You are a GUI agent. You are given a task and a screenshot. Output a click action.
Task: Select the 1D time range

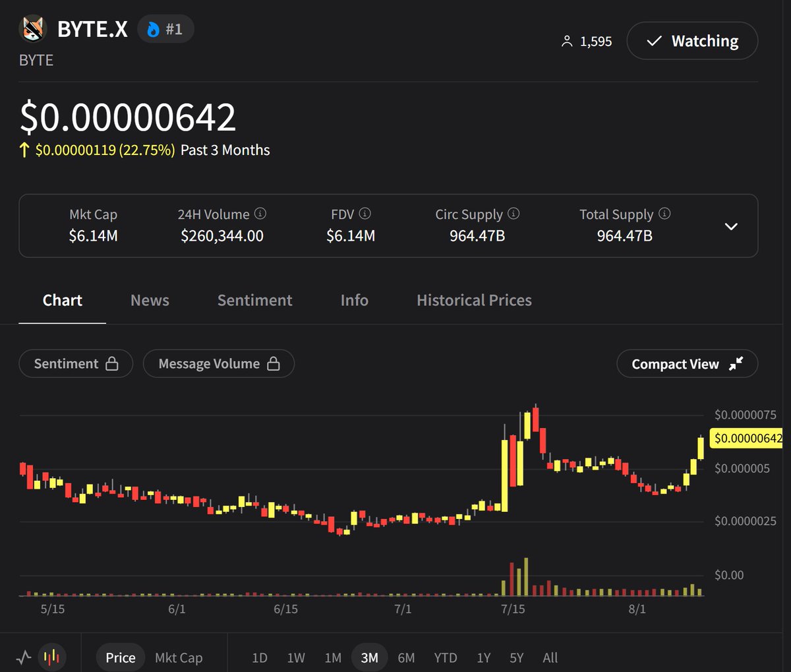[x=260, y=657]
